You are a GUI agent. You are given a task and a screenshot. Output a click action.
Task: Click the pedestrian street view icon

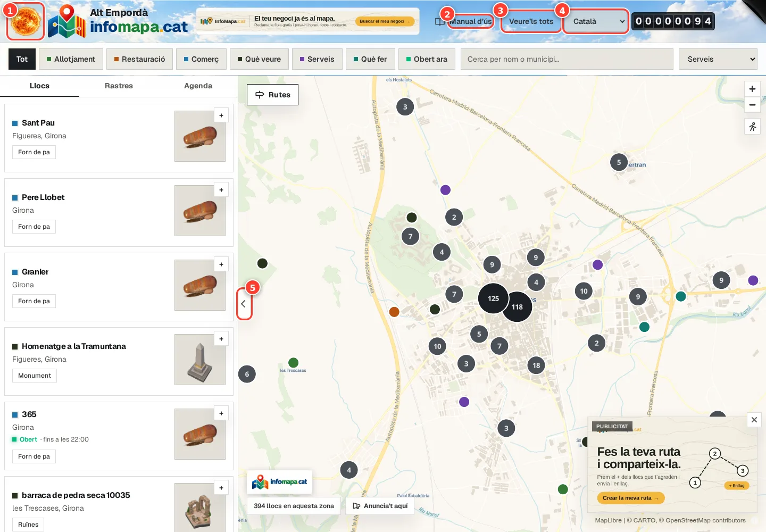coord(752,127)
